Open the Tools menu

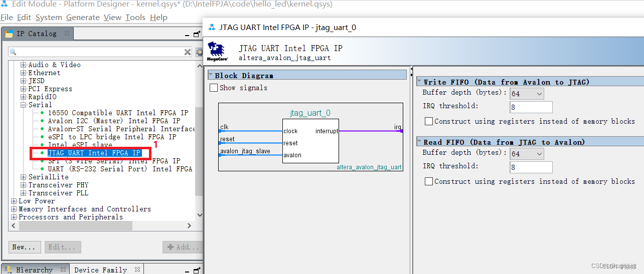pyautogui.click(x=135, y=17)
